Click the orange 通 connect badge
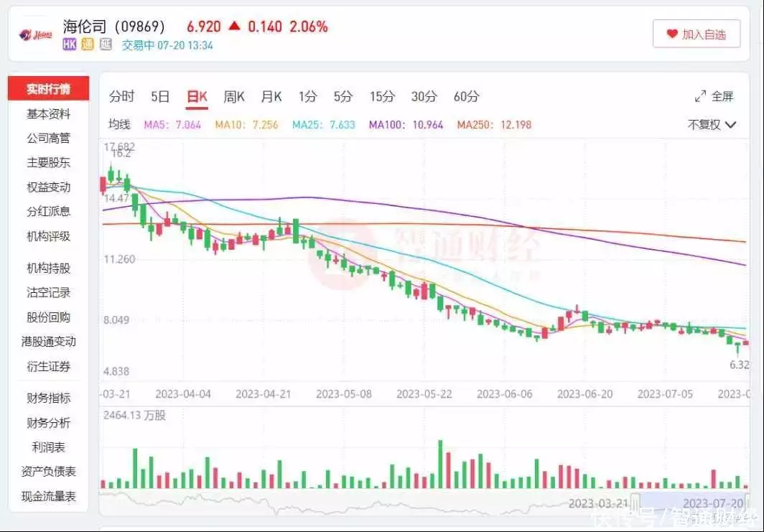Viewport: 764px width, 532px height. (x=88, y=45)
